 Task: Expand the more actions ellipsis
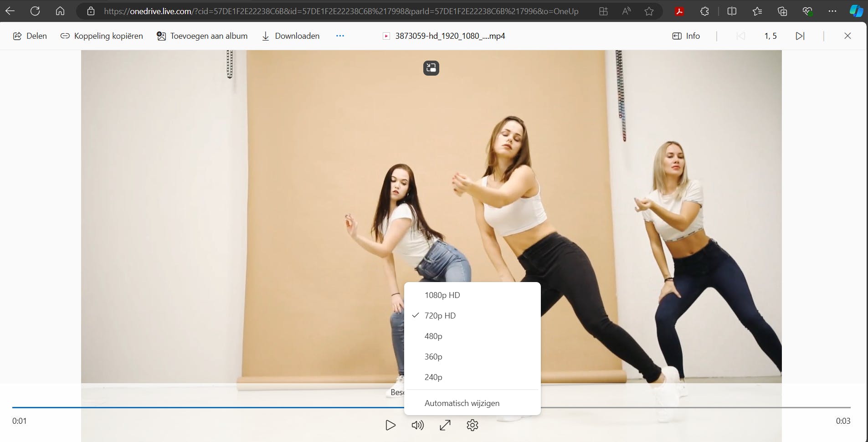coord(340,36)
